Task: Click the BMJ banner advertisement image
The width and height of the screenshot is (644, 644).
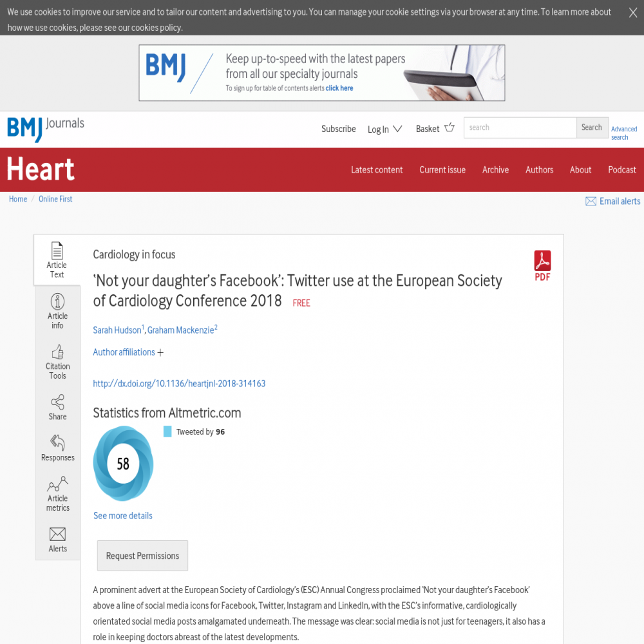Action: pyautogui.click(x=322, y=73)
